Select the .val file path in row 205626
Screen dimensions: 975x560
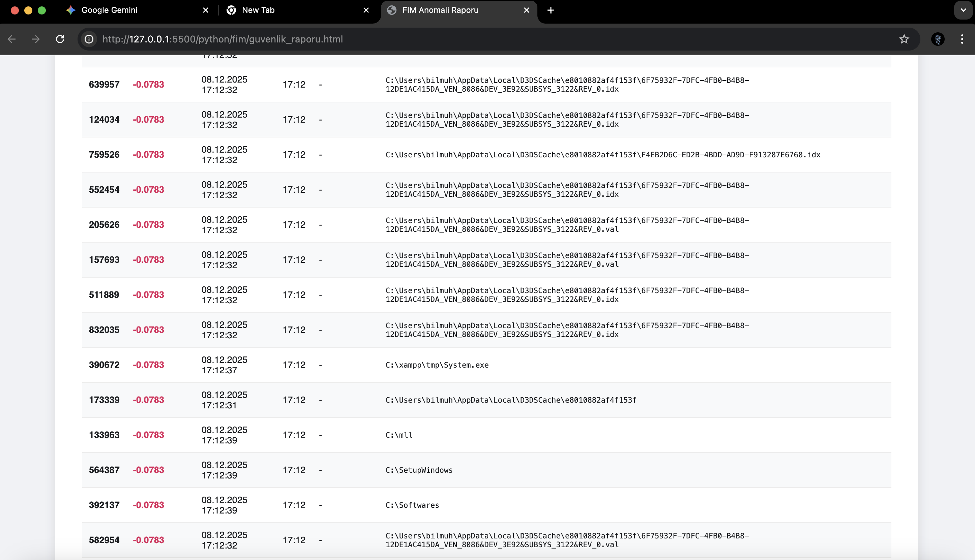pos(567,225)
